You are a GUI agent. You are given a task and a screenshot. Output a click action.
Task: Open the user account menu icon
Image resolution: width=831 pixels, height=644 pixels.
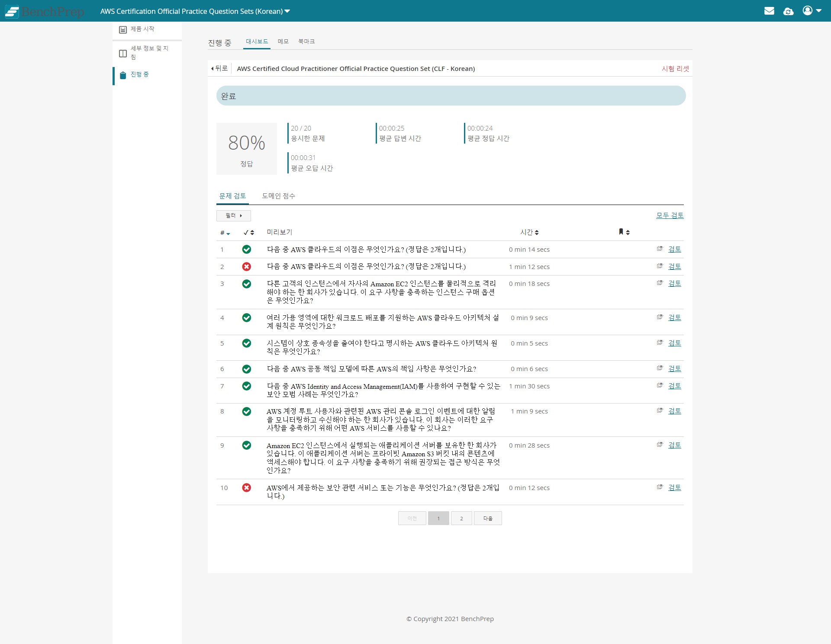812,11
